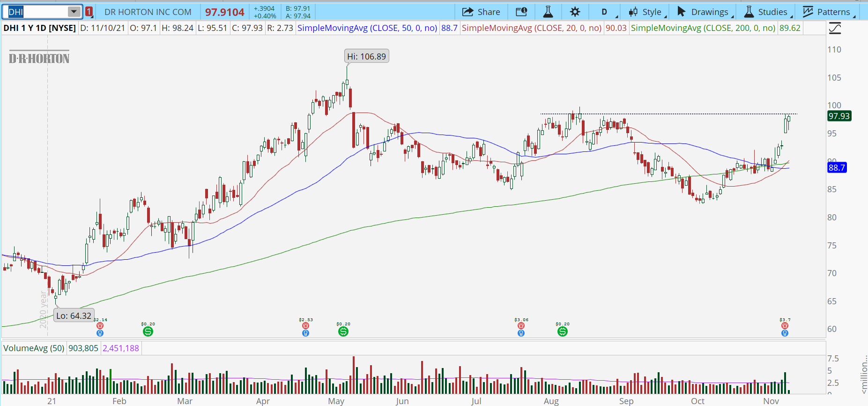Click the bid and ask quote B: 97.91
The image size is (868, 406).
pos(298,8)
